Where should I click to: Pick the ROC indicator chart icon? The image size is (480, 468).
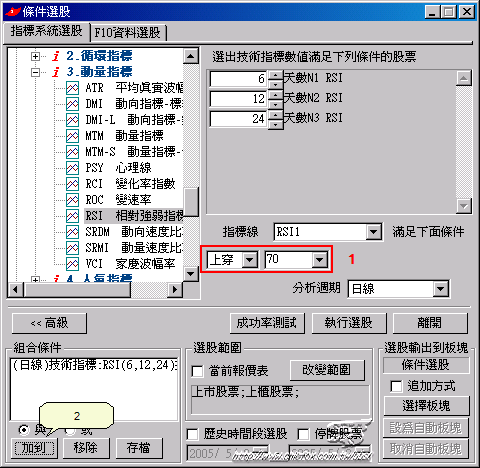point(72,200)
